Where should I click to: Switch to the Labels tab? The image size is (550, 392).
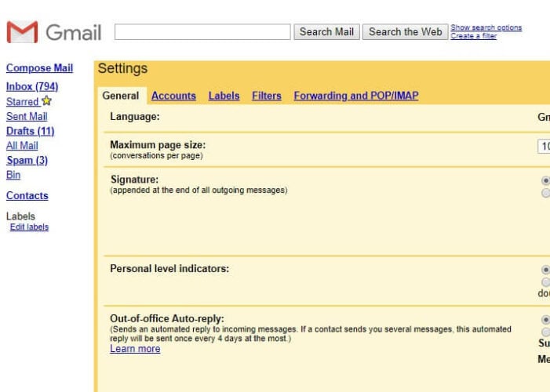tap(224, 96)
